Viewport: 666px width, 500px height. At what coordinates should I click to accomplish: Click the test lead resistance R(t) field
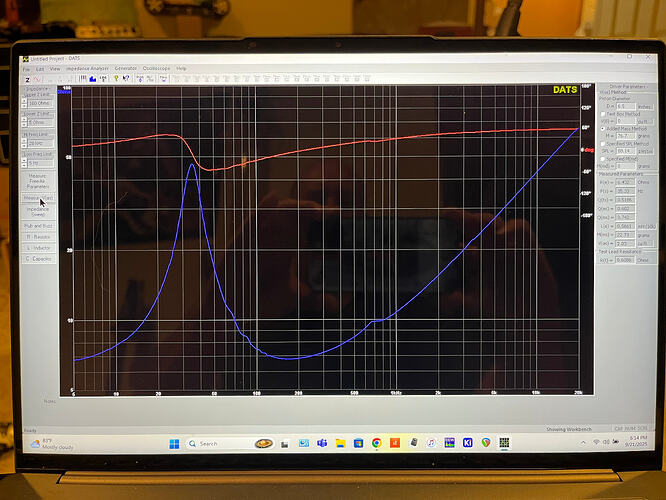point(626,260)
